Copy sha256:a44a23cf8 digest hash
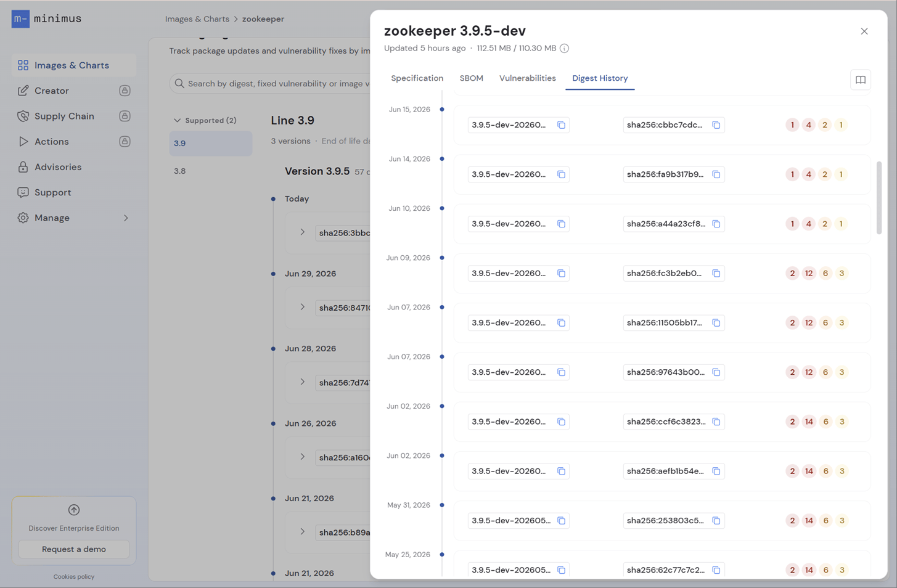Image resolution: width=897 pixels, height=588 pixels. click(716, 224)
